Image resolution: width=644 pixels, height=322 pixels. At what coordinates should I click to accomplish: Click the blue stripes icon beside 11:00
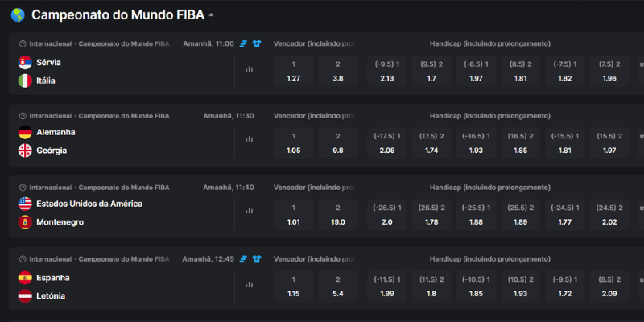click(244, 43)
